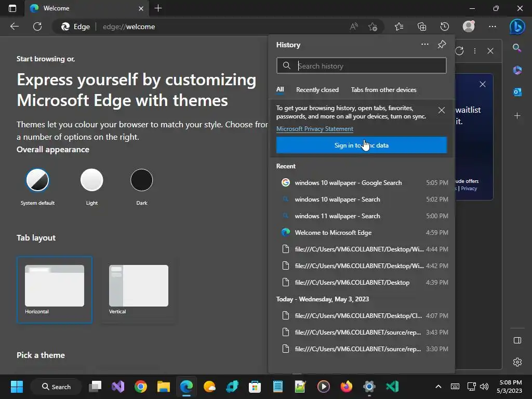Viewport: 532px width, 399px height.
Task: Select Dark overall appearance
Action: (141, 180)
